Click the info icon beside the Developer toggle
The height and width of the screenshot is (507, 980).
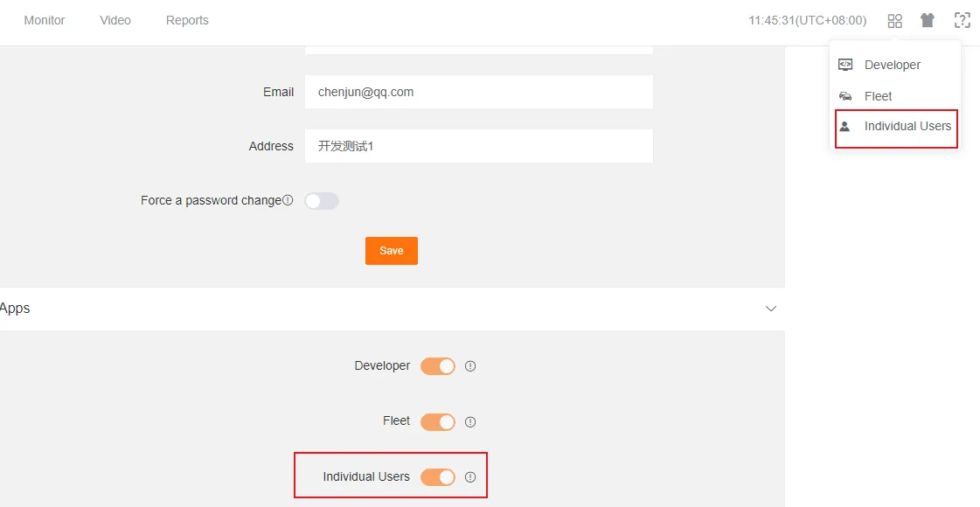pyautogui.click(x=470, y=366)
